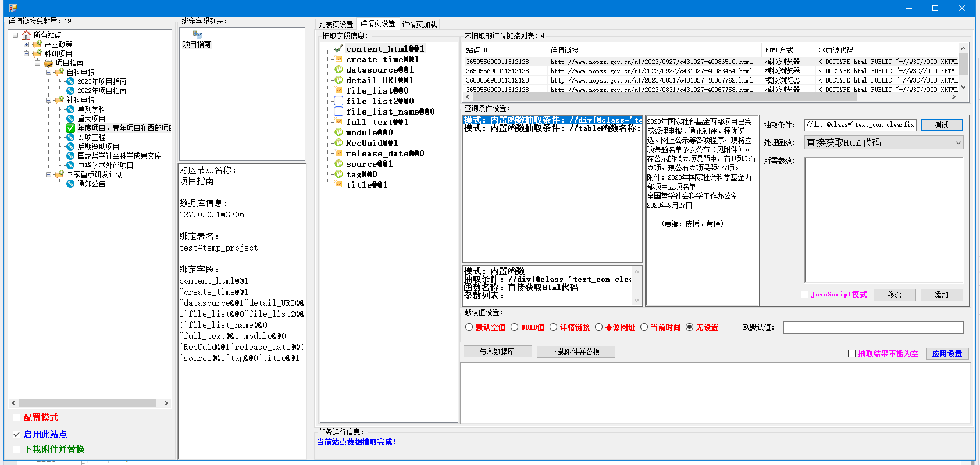Click the 取默认值 input field
Viewport: 980px width, 465px height.
pyautogui.click(x=873, y=327)
